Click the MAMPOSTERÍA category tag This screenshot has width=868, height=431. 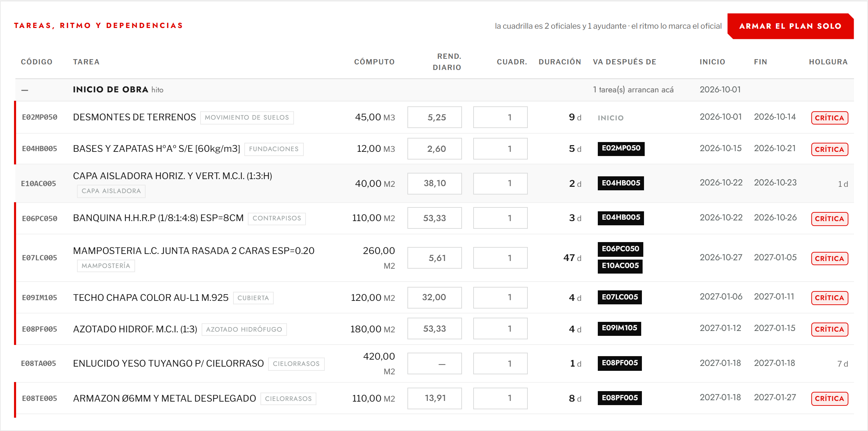point(106,266)
